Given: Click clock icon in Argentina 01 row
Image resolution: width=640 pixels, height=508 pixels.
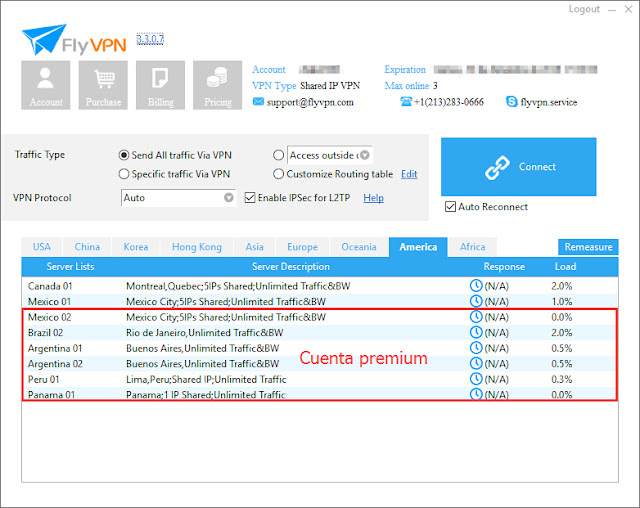Looking at the screenshot, I should coord(476,348).
